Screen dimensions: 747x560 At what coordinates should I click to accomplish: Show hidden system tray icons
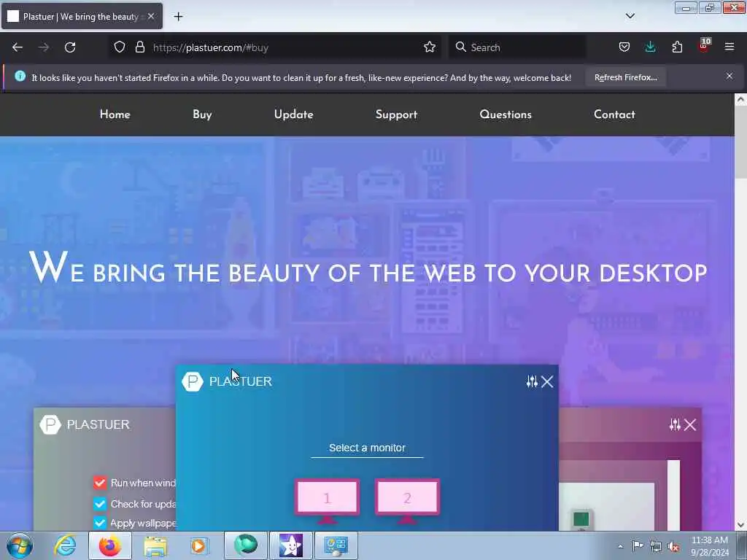(x=620, y=546)
